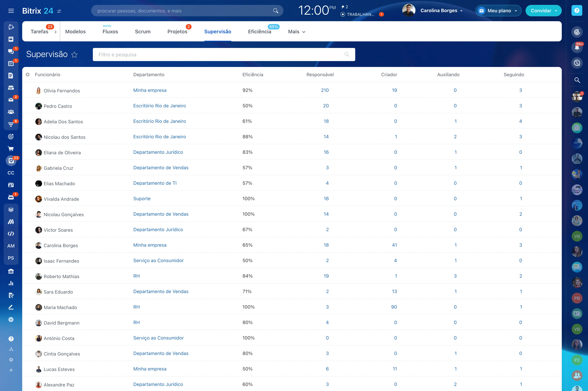This screenshot has height=391, width=588.
Task: Switch to the Scrum tab
Action: pyautogui.click(x=143, y=32)
